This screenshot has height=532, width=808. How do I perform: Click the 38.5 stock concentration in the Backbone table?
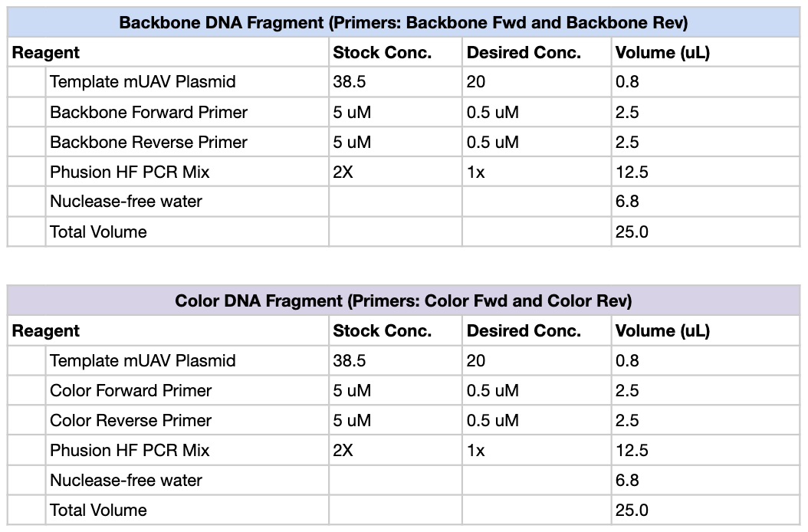point(350,82)
